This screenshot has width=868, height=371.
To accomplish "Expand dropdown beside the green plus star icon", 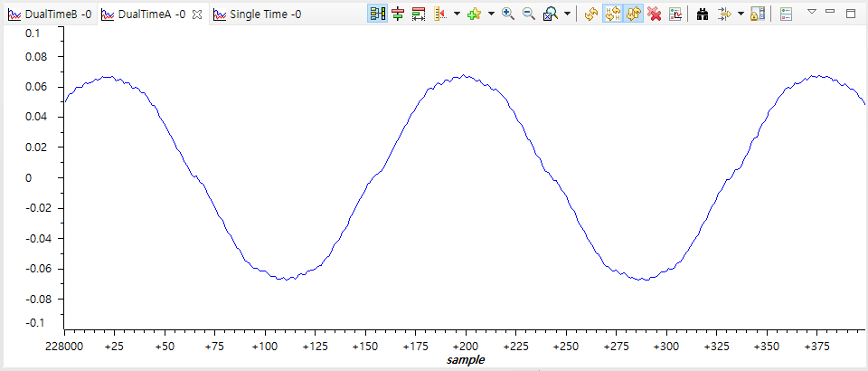I will point(491,14).
